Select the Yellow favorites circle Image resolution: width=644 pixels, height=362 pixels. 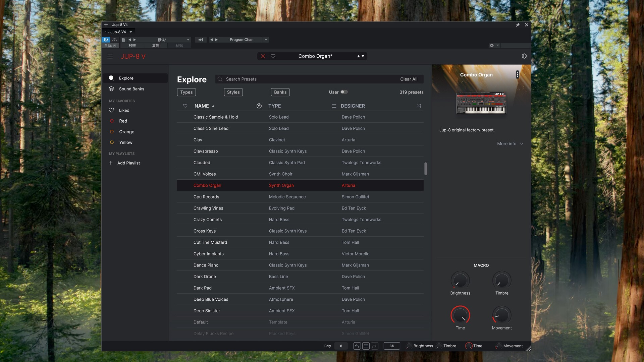tap(112, 142)
